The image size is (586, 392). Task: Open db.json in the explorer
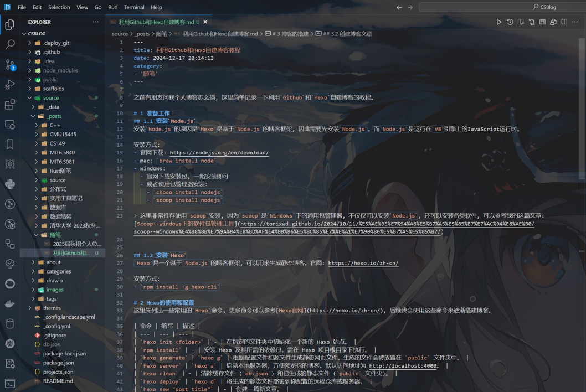(x=52, y=344)
